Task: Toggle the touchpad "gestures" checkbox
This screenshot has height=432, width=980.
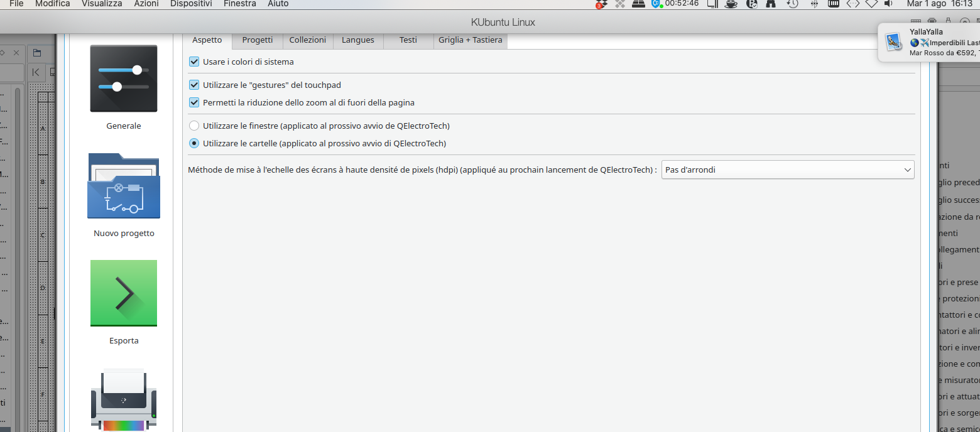Action: click(194, 85)
